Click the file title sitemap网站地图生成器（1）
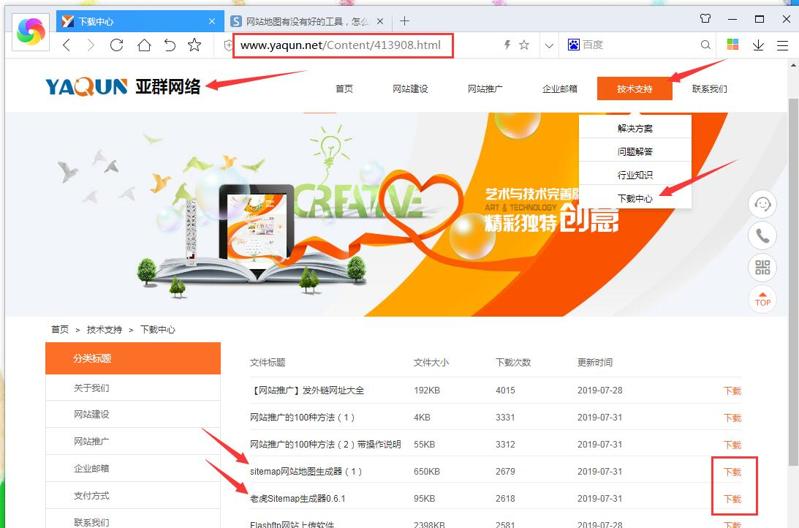Viewport: 799px width, 528px height. click(x=306, y=471)
